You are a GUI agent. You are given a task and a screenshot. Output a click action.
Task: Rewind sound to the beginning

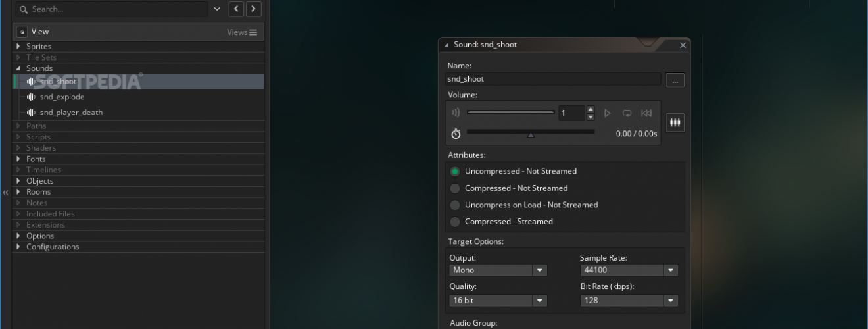(646, 113)
